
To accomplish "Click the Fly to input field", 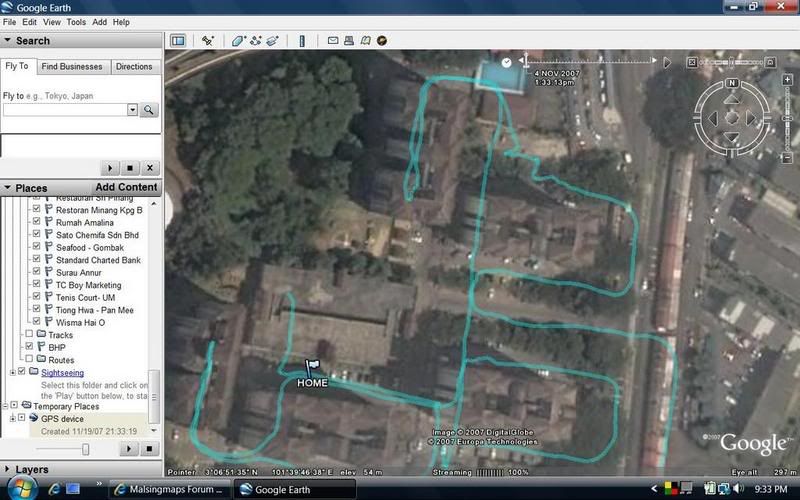I will tap(65, 110).
